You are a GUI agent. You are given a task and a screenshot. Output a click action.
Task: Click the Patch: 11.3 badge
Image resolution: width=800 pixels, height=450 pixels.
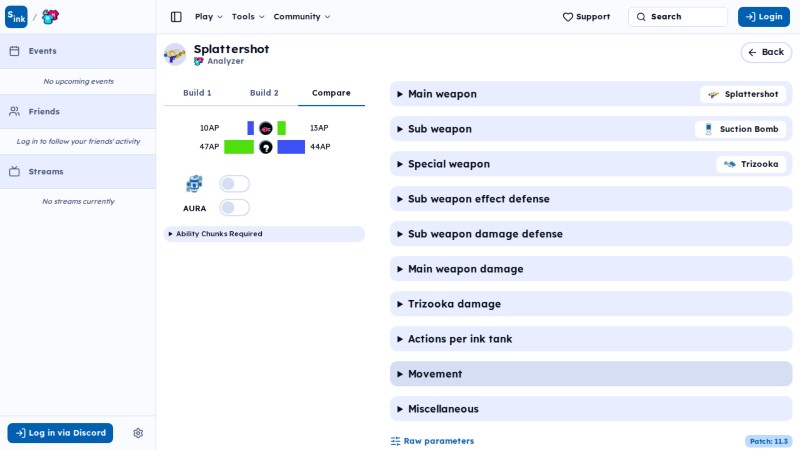pyautogui.click(x=768, y=441)
